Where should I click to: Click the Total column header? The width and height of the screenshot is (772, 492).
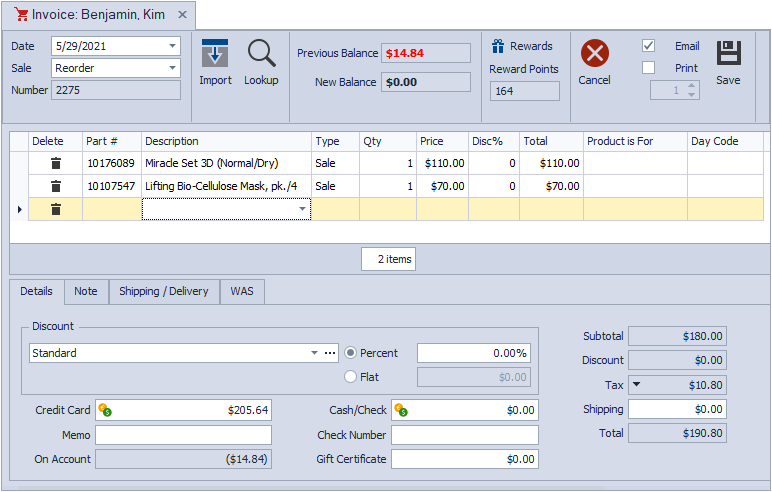click(551, 141)
